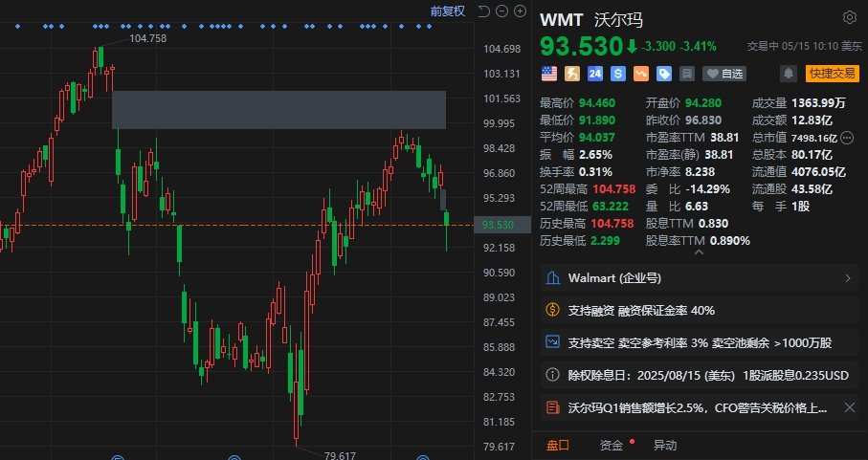
Task: Click the 委比 value -14.29%
Action: pyautogui.click(x=707, y=189)
